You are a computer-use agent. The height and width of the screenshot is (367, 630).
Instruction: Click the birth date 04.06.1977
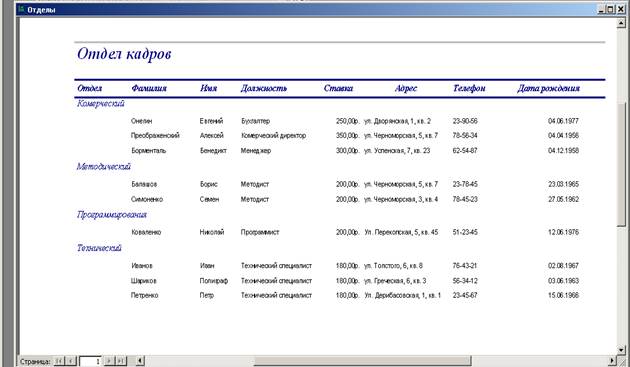[x=563, y=121]
